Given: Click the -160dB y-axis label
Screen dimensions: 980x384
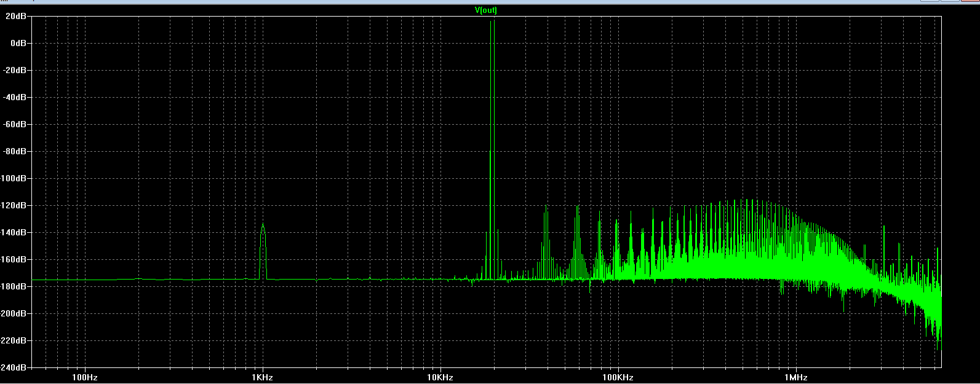Looking at the screenshot, I should click(13, 259).
